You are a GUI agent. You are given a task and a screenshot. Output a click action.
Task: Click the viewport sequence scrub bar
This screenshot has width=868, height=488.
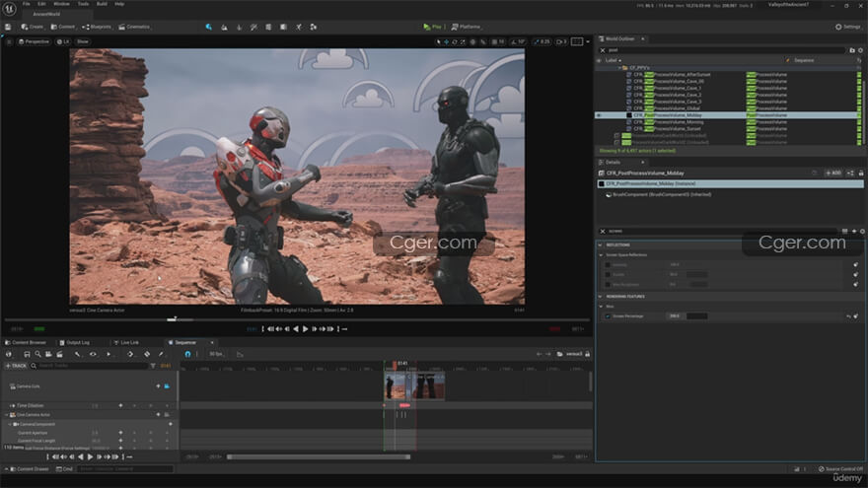point(296,319)
